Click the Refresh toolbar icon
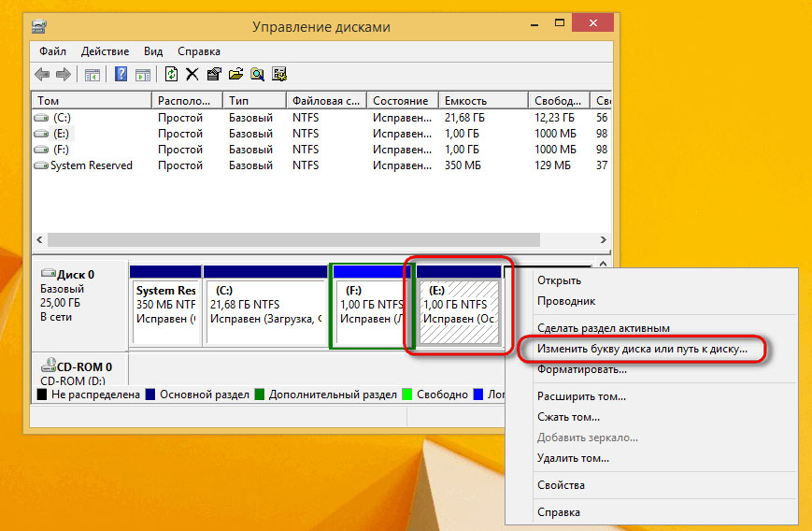The width and height of the screenshot is (812, 531). coord(171,74)
